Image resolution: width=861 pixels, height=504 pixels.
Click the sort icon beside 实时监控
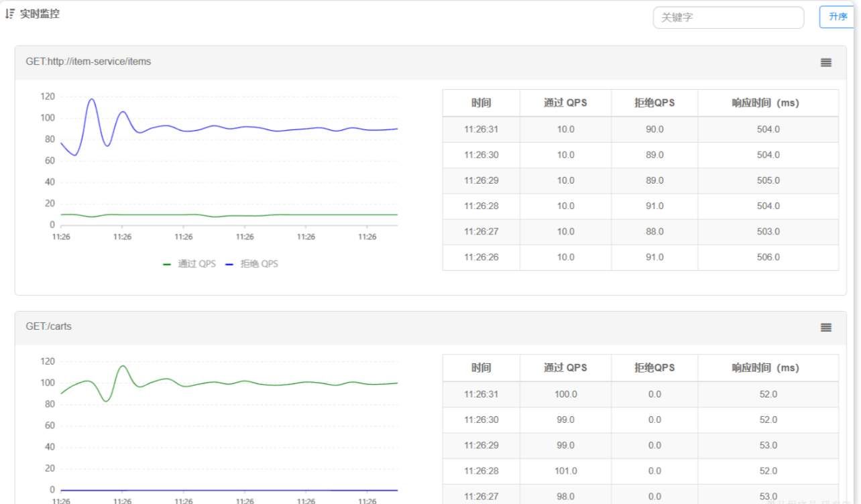pyautogui.click(x=9, y=13)
